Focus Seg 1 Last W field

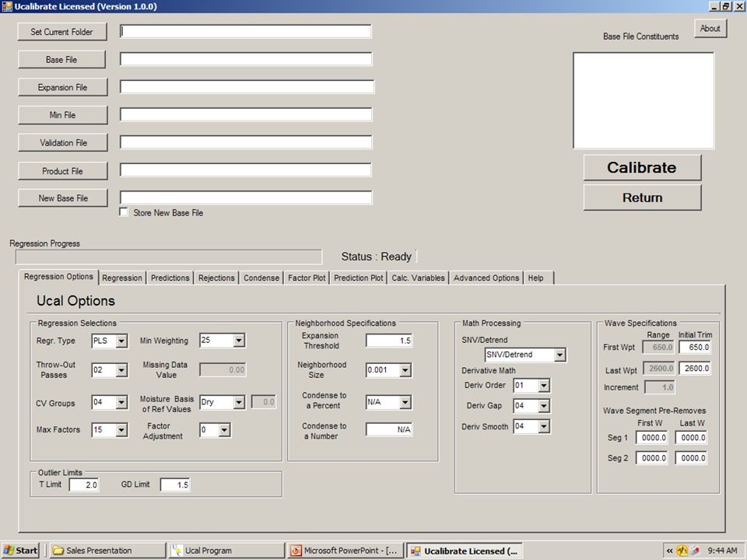pyautogui.click(x=691, y=438)
